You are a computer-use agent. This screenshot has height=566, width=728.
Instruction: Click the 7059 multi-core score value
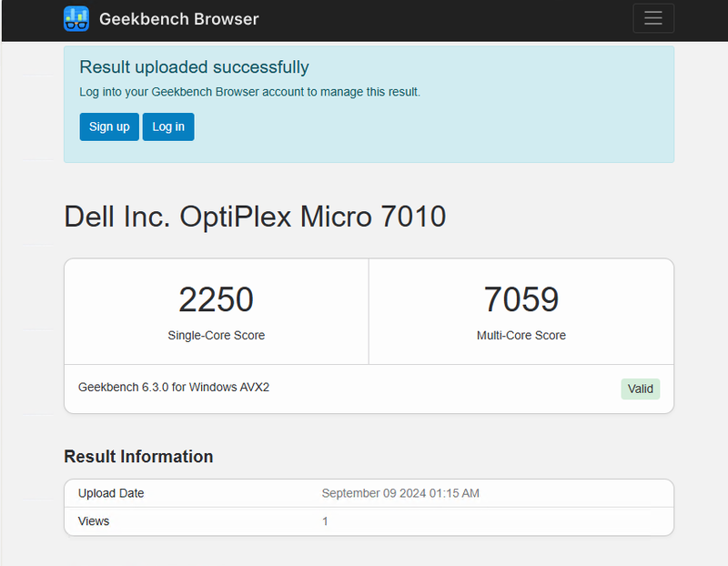click(x=521, y=299)
